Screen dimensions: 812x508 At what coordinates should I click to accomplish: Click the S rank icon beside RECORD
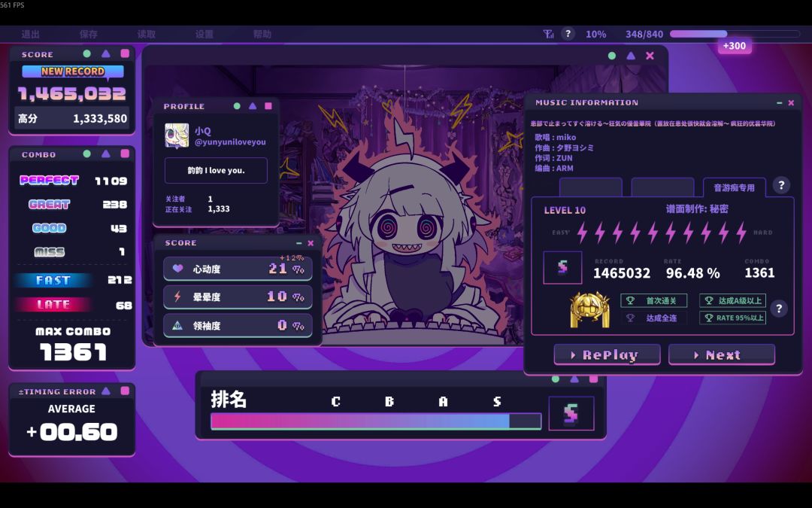562,267
